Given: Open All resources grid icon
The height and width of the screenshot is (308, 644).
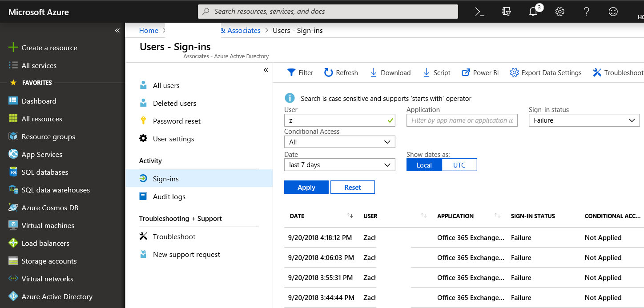Looking at the screenshot, I should pos(13,119).
